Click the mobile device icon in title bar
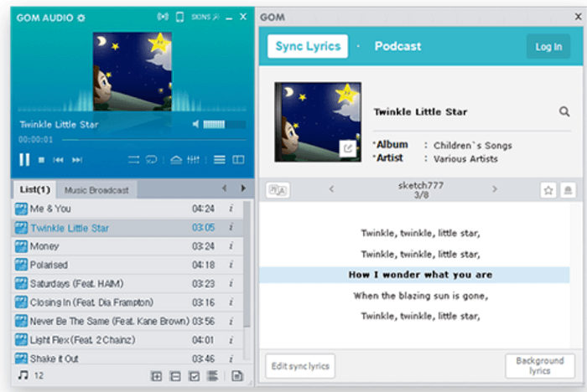 [x=179, y=17]
